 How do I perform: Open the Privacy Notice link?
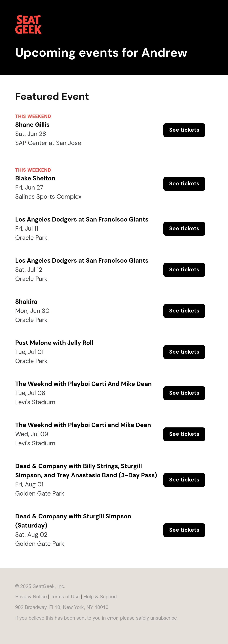(x=31, y=596)
